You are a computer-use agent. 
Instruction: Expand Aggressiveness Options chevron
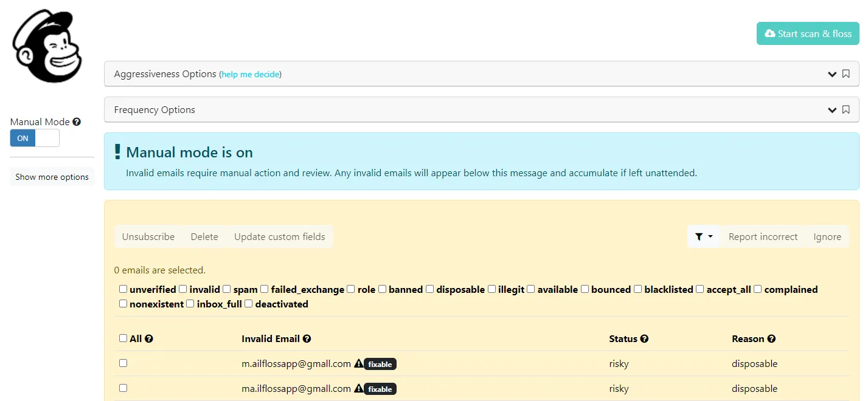[x=832, y=74]
